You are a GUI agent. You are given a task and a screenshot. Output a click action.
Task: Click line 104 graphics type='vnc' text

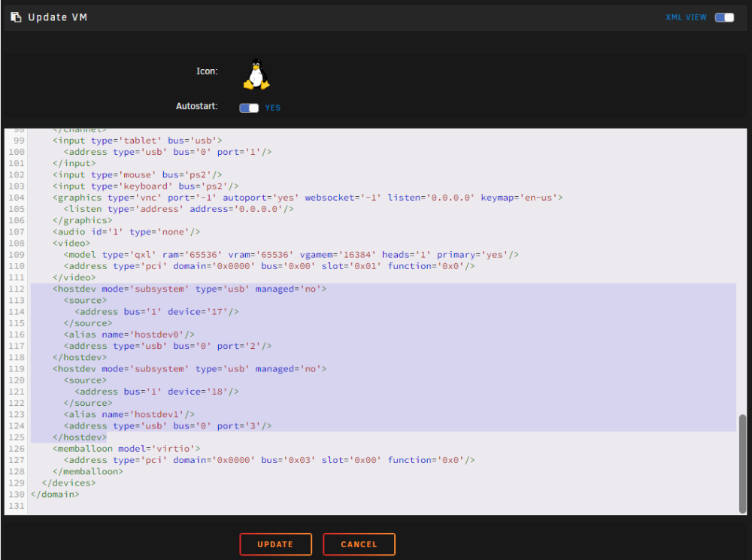(x=308, y=198)
